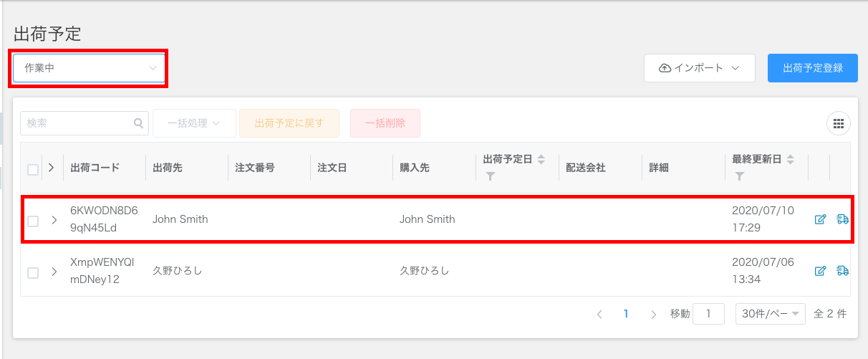Image resolution: width=868 pixels, height=359 pixels.
Task: Check the XmpWENYQImDNey12 row checkbox
Action: [33, 273]
